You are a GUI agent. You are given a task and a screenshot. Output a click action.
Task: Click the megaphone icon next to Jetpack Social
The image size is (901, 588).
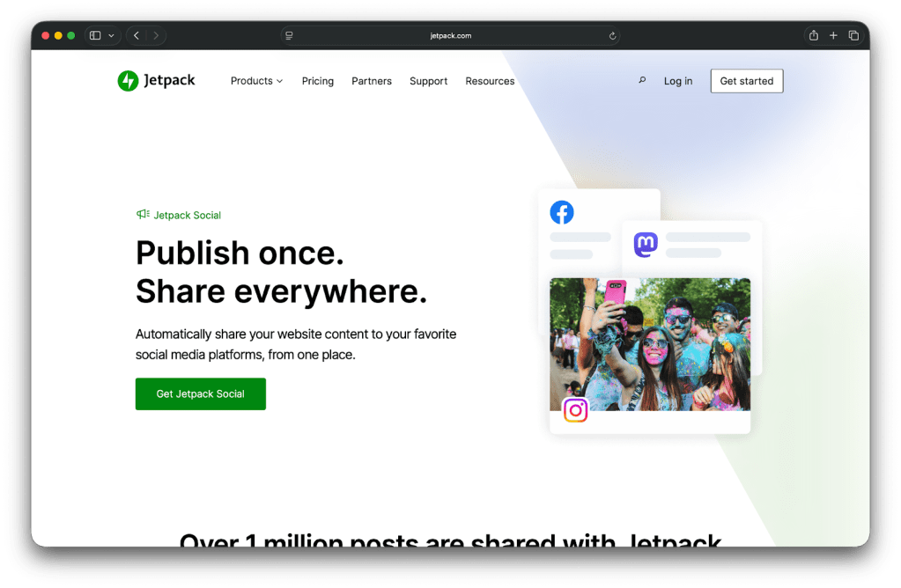click(x=142, y=214)
